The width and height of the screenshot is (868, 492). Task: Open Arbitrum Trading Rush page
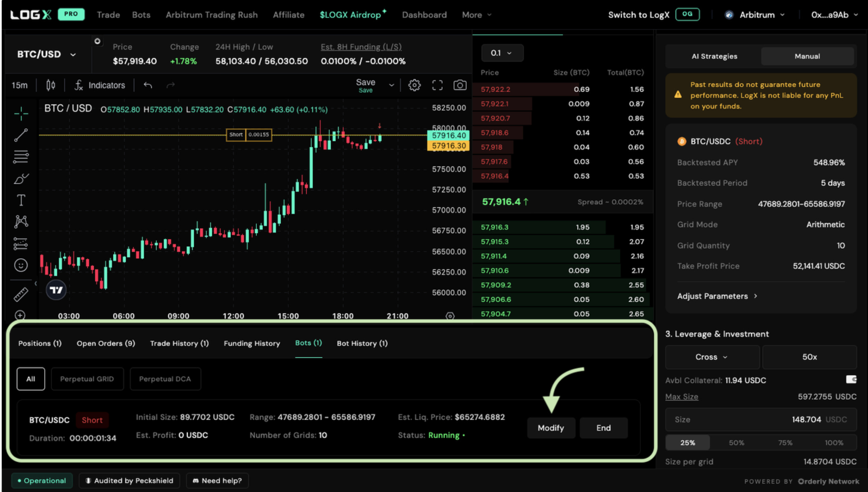pyautogui.click(x=211, y=15)
